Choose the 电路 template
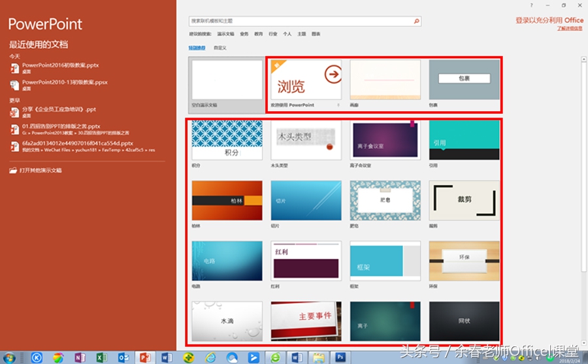Viewport: 588px width, 364px height. click(227, 261)
